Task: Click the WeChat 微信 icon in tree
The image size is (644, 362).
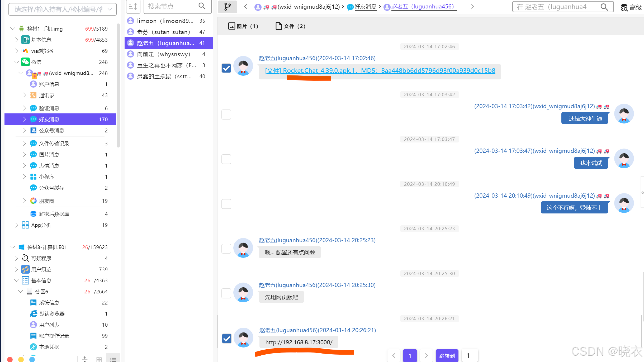Action: pos(25,62)
